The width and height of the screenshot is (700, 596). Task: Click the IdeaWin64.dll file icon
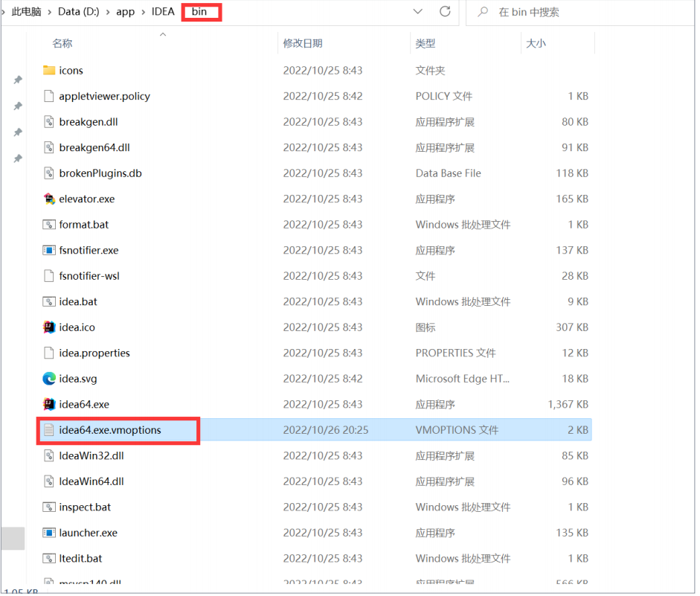(48, 481)
